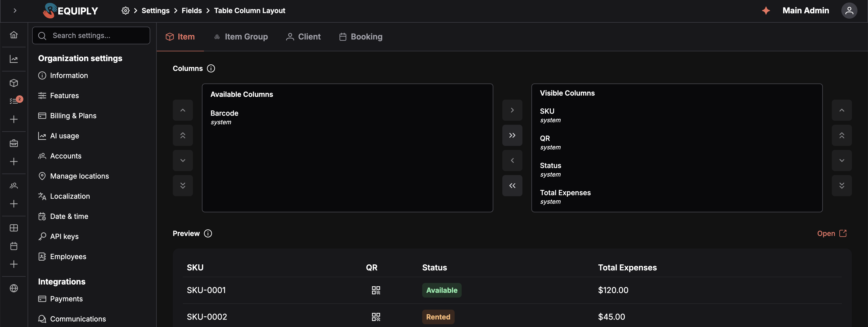Switch to the Item Group tab
Viewport: 868px width, 327px height.
(x=241, y=37)
